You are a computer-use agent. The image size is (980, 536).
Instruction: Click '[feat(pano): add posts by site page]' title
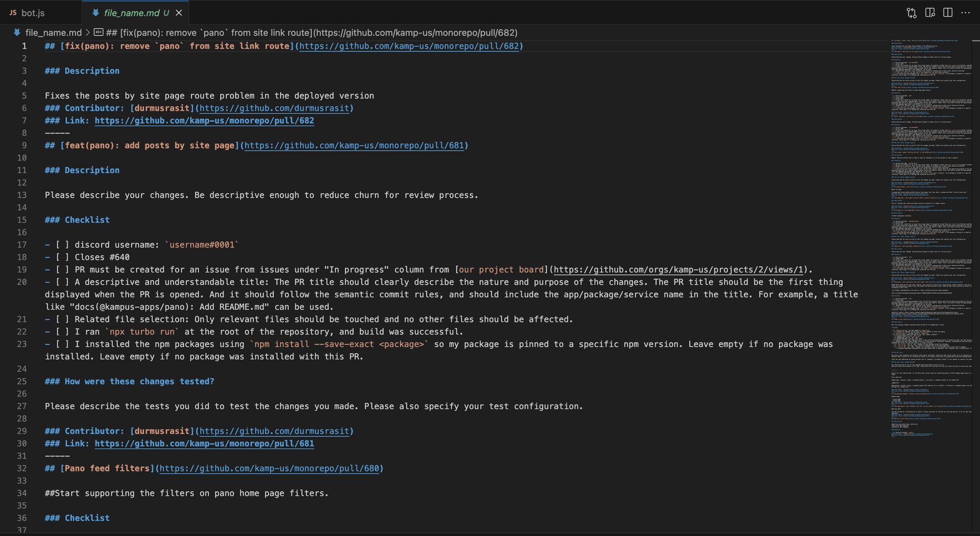tap(150, 145)
